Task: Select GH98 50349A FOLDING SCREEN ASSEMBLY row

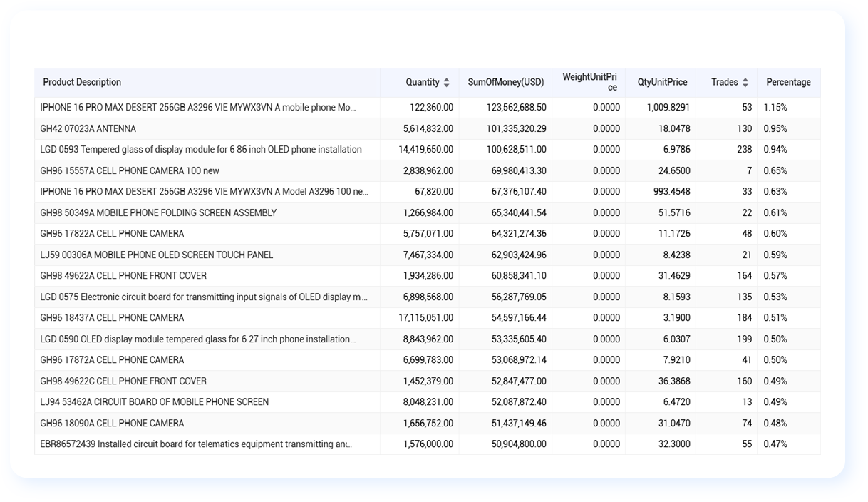Action: pyautogui.click(x=428, y=213)
